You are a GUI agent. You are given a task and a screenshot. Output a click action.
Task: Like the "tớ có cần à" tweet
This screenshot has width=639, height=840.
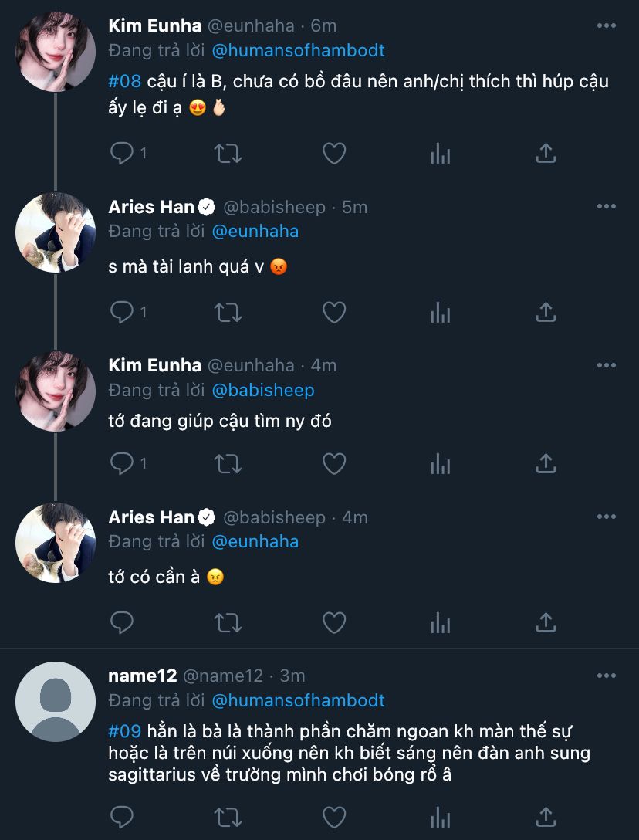pos(333,622)
